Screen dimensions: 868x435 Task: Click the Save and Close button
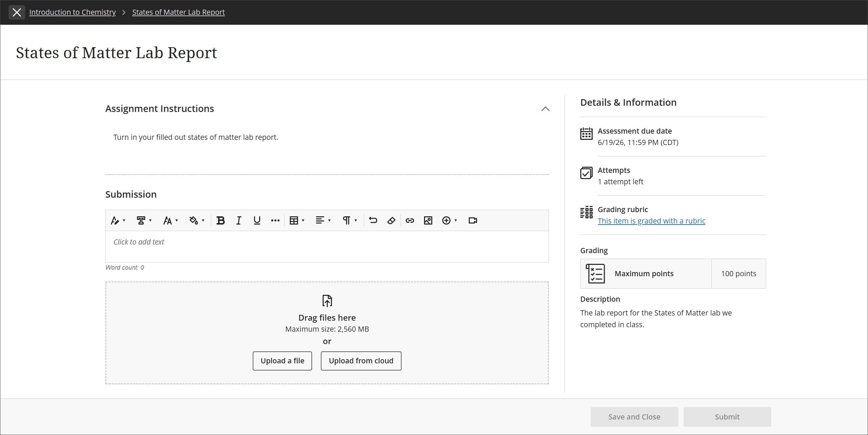point(634,417)
